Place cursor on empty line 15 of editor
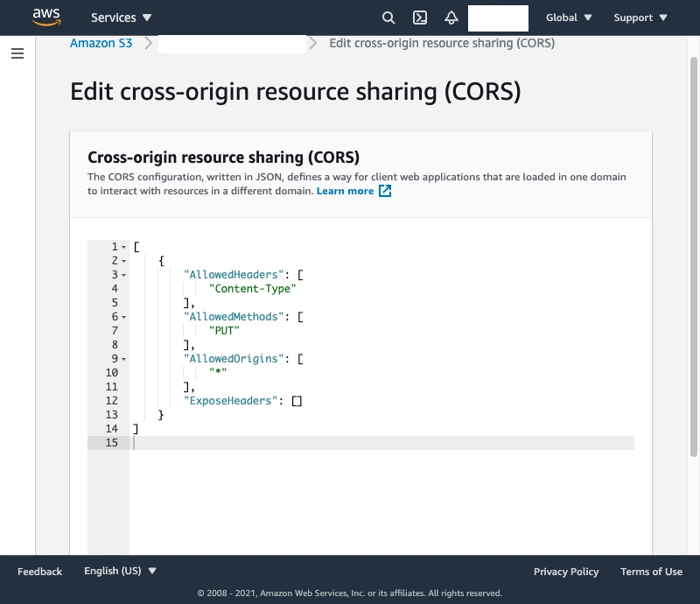 pos(383,443)
